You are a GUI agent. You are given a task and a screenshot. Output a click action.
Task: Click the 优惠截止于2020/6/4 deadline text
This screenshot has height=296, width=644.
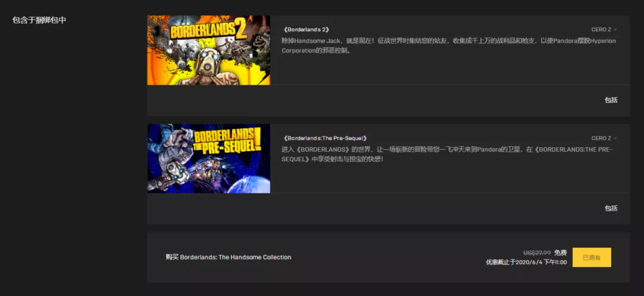click(x=527, y=263)
